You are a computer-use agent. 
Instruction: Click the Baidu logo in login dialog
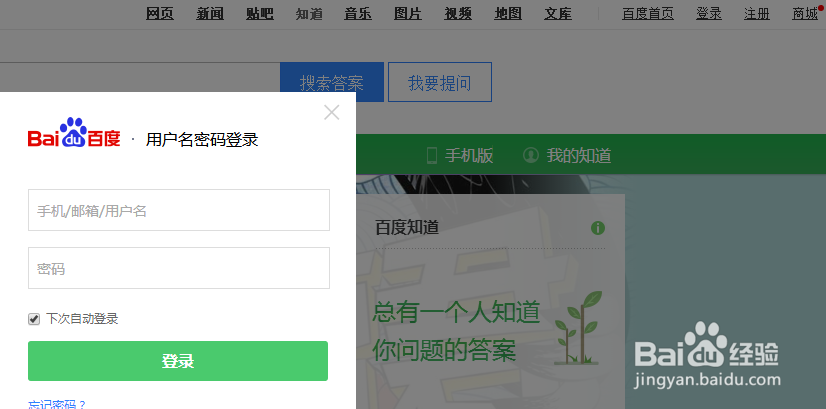[x=74, y=133]
